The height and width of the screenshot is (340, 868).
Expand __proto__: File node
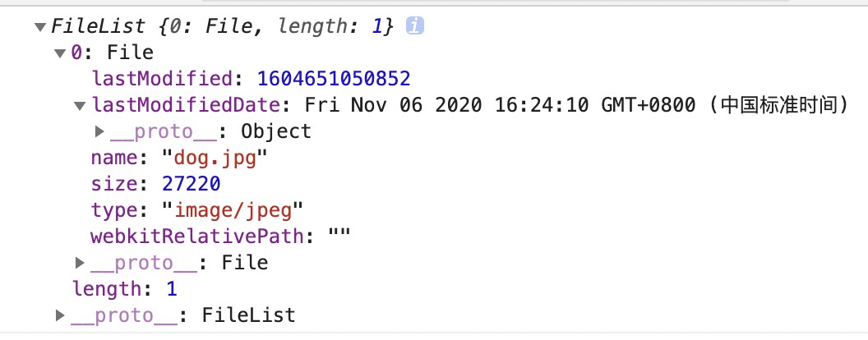[x=79, y=263]
